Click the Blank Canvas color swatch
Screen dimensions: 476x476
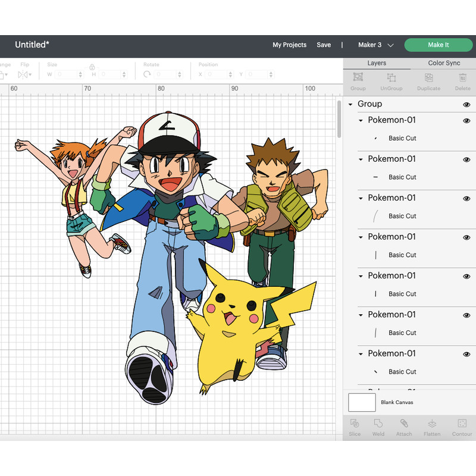point(361,402)
